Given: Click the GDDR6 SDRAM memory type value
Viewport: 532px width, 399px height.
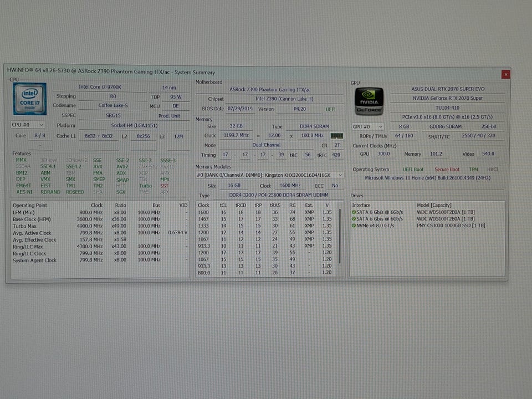Looking at the screenshot, I should pyautogui.click(x=446, y=126).
